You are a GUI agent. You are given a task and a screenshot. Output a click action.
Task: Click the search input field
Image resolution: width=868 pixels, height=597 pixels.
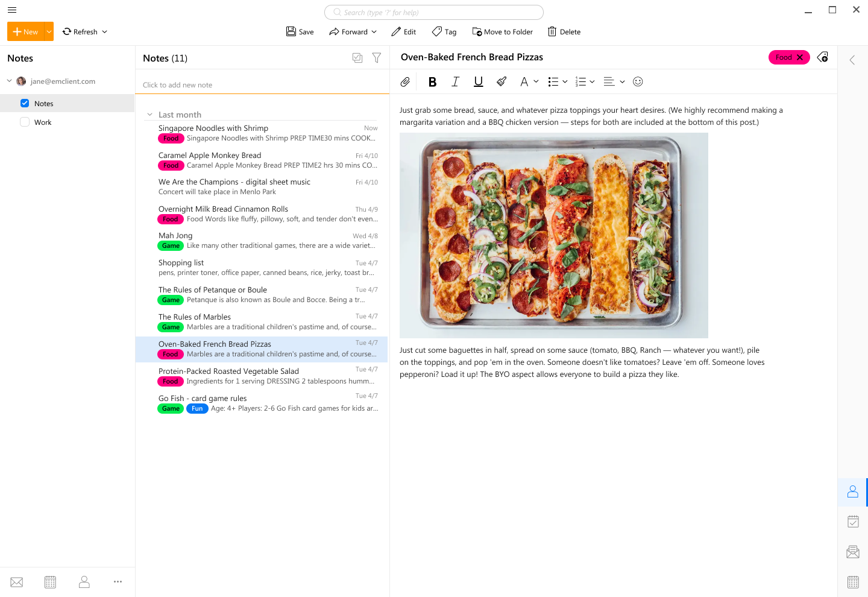click(x=434, y=13)
